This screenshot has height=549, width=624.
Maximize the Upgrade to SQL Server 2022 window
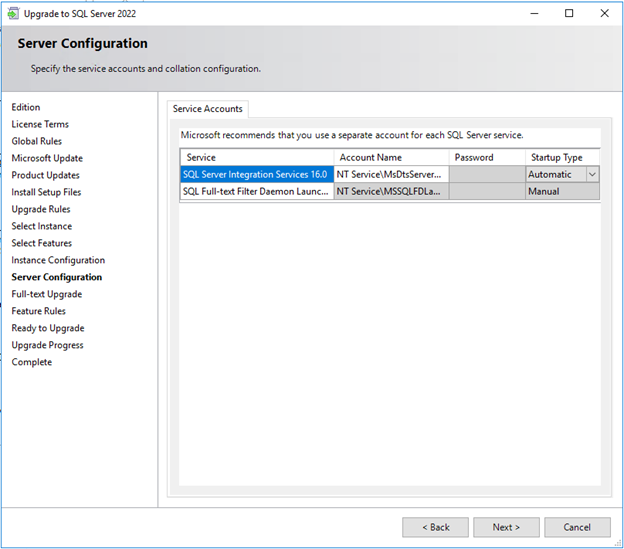(569, 14)
